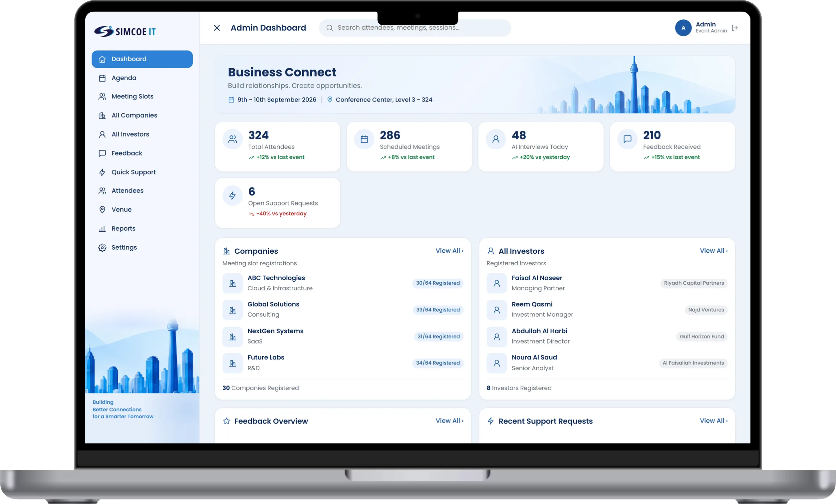This screenshot has height=504, width=836.
Task: Open Venue in the sidebar
Action: tap(142, 210)
